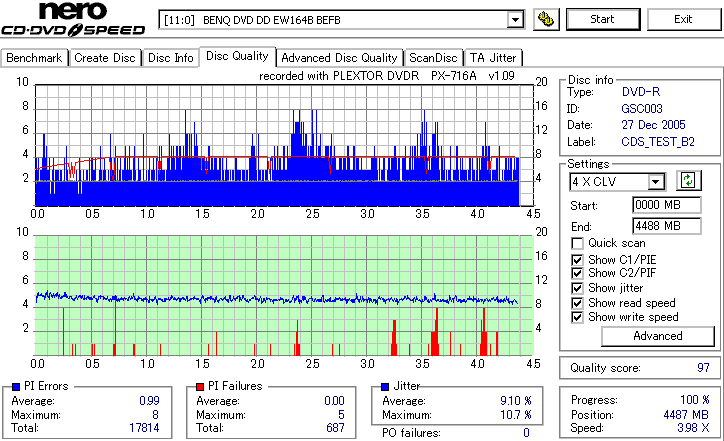This screenshot has height=441, width=724.
Task: Switch to the Benchmark tab
Action: [x=34, y=58]
